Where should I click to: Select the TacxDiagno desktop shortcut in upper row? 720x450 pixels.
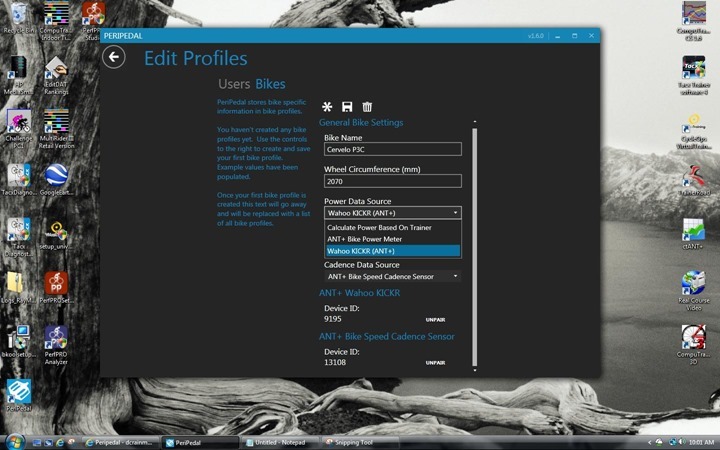[18, 180]
